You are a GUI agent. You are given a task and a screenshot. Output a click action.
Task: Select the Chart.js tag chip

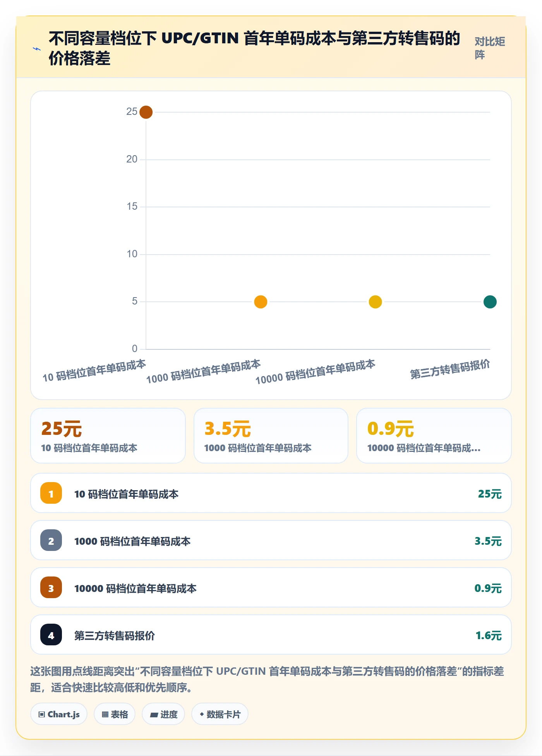[x=59, y=714]
